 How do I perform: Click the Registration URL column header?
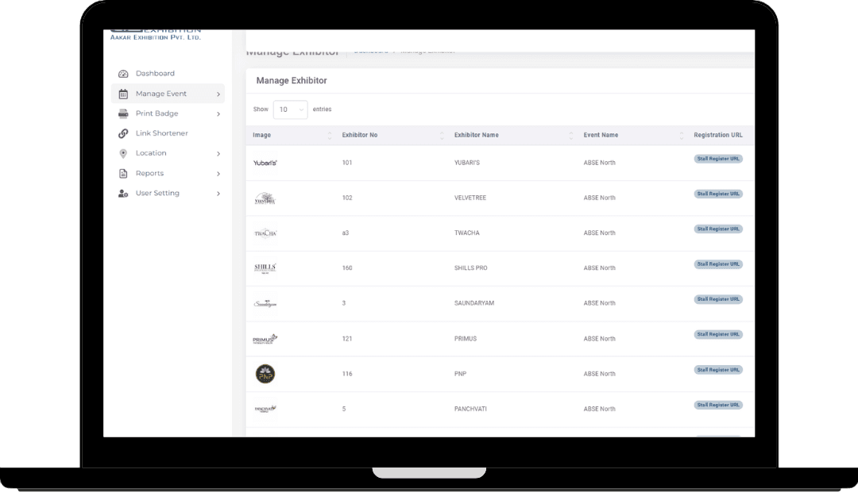718,135
